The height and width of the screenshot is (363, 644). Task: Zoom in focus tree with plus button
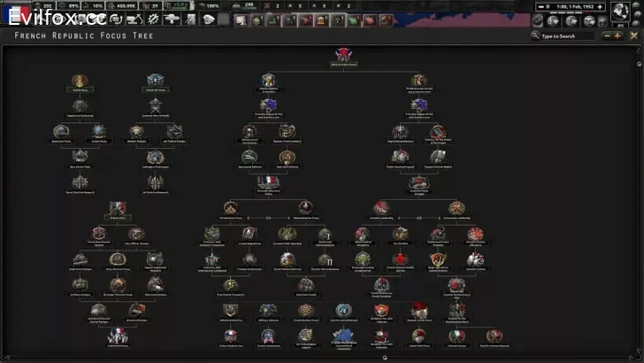[x=617, y=35]
